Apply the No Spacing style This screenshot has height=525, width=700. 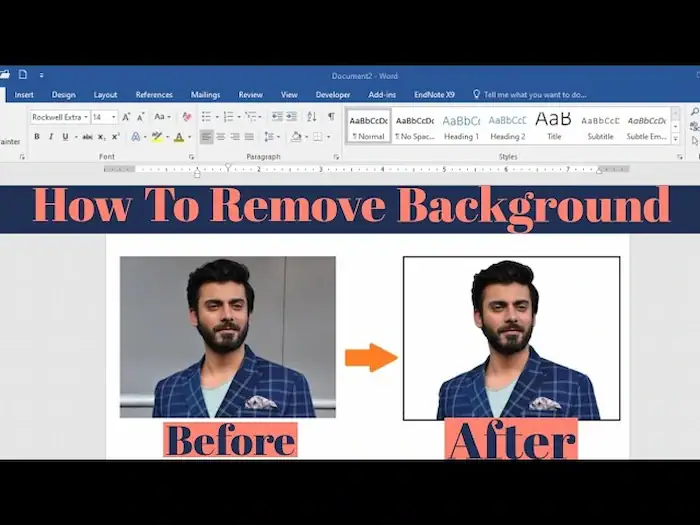click(415, 126)
